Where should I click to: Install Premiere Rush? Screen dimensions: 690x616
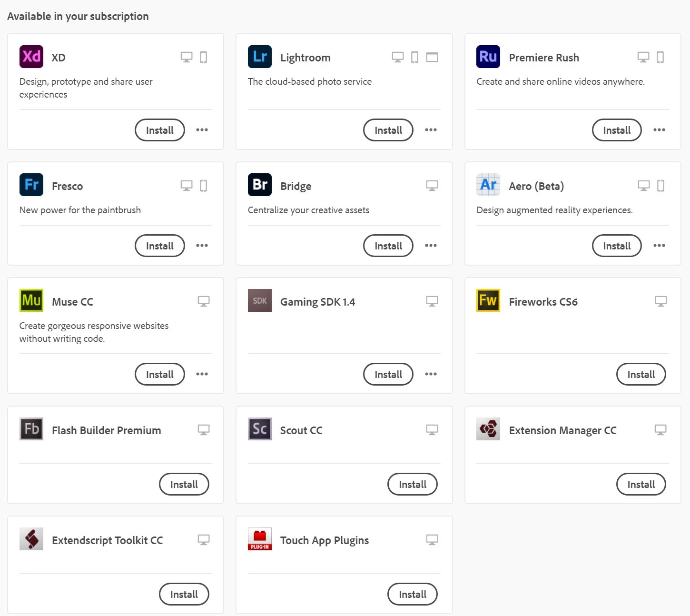(x=617, y=130)
